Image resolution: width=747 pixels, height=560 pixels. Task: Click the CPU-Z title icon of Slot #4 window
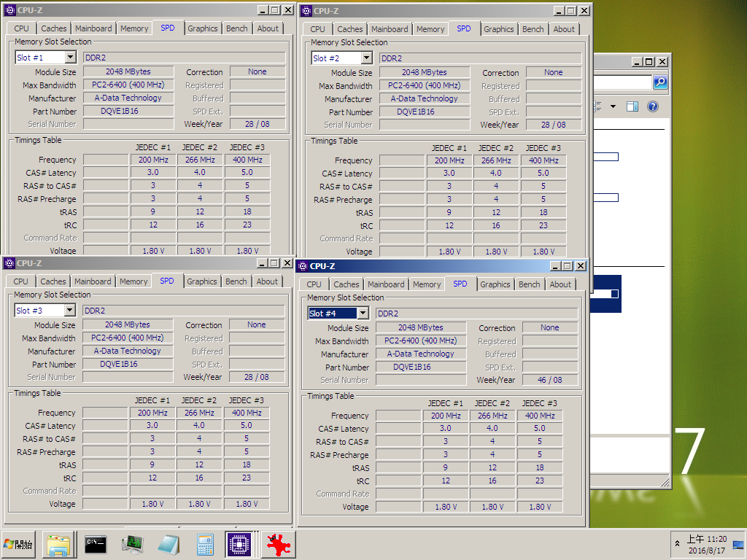302,265
